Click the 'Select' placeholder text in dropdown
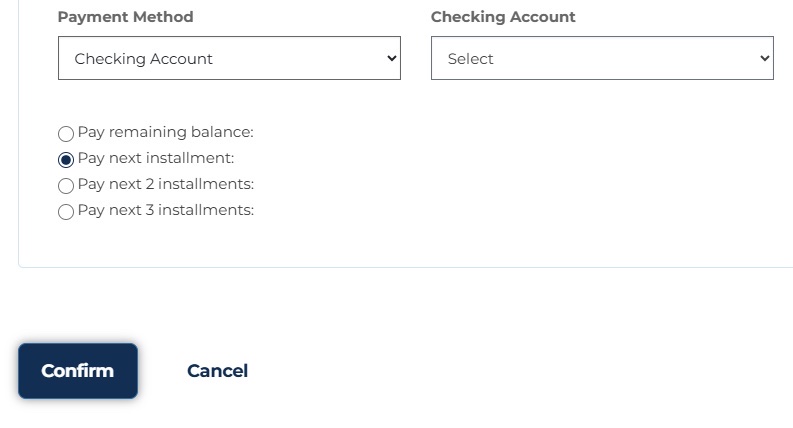 tap(470, 59)
